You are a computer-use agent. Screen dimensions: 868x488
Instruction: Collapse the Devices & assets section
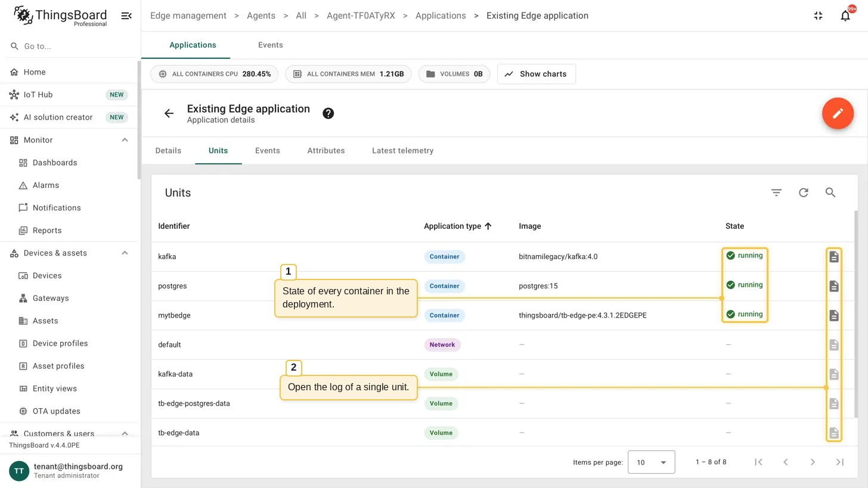coord(125,253)
